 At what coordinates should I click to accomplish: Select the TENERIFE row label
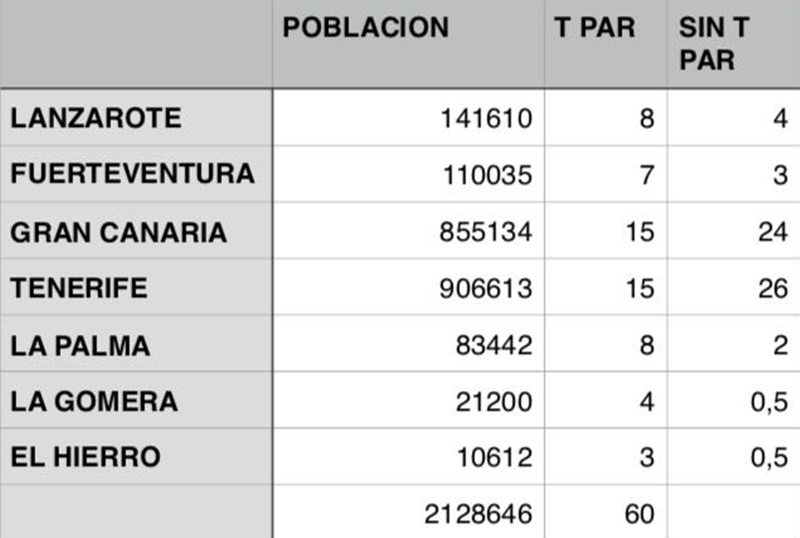pos(79,288)
